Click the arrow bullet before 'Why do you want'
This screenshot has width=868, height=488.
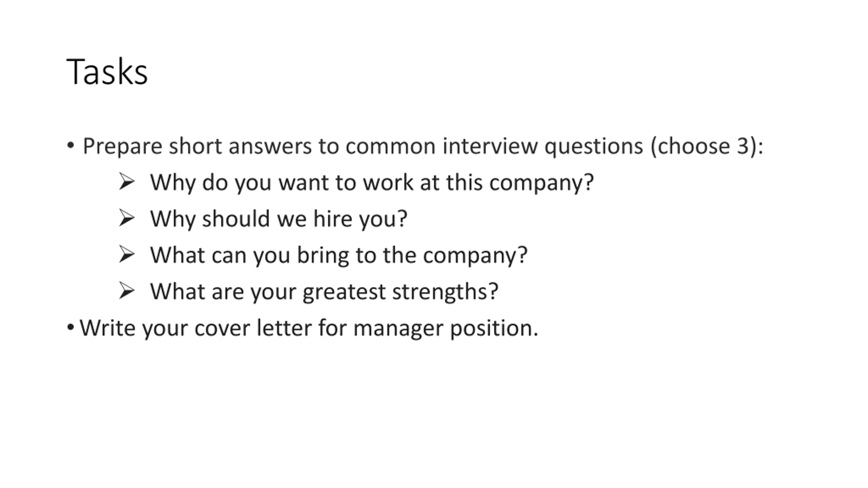point(127,181)
